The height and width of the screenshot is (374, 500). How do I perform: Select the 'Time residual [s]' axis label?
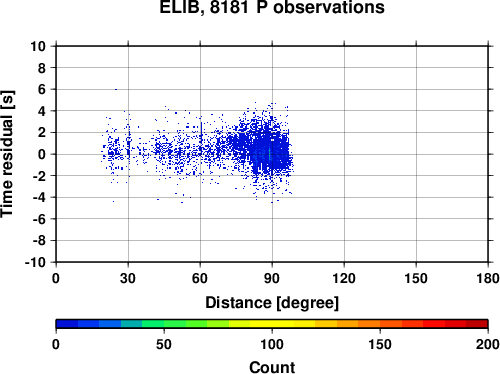(x=7, y=154)
